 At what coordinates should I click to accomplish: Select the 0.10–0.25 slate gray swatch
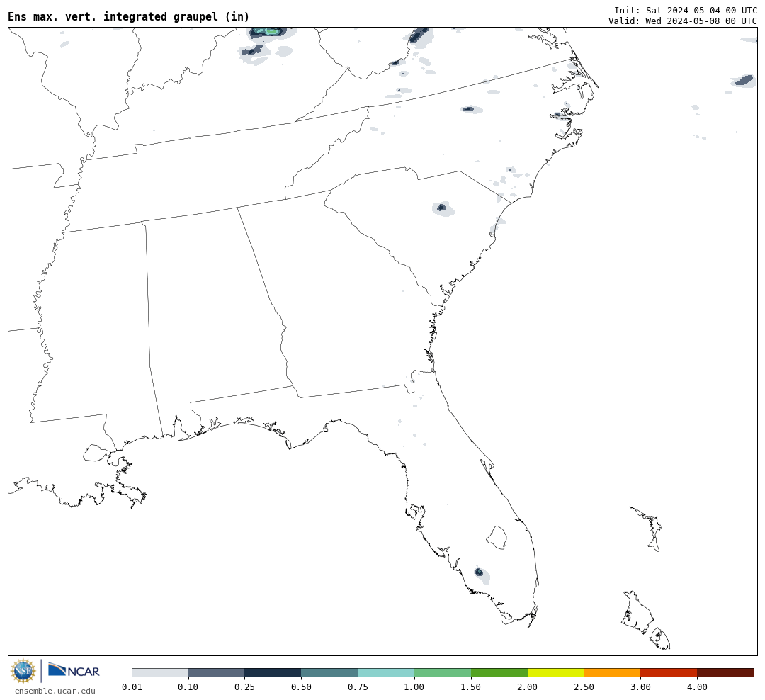tap(217, 672)
